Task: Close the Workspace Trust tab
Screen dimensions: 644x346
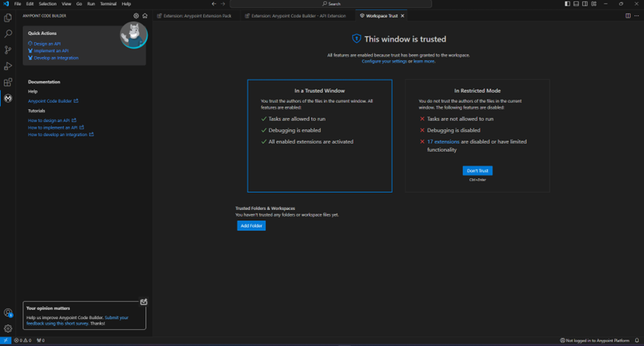Action: coord(403,15)
